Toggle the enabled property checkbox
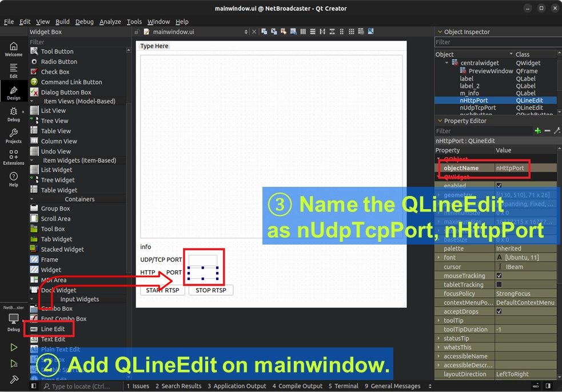Image resolution: width=562 pixels, height=392 pixels. pos(499,186)
